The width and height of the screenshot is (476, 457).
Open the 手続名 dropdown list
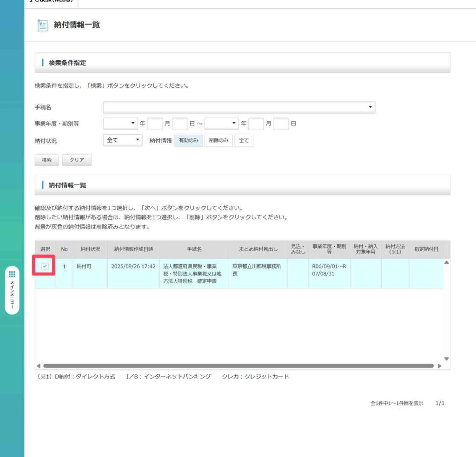coord(239,107)
